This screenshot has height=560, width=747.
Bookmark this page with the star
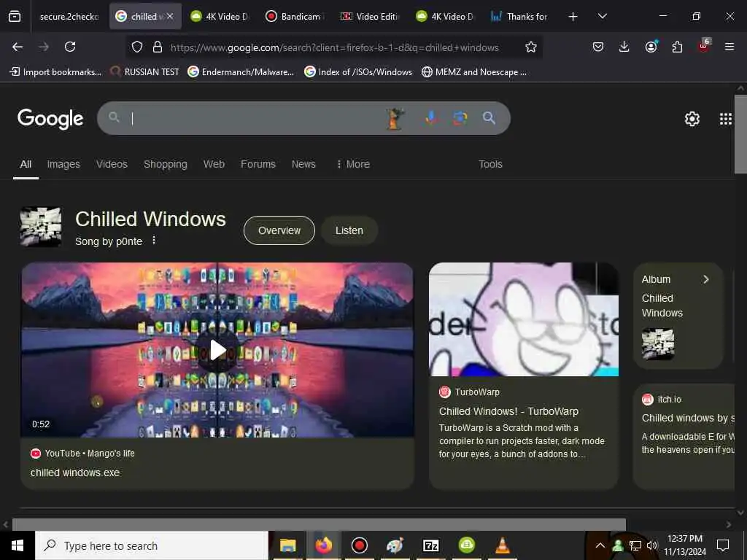coord(531,47)
